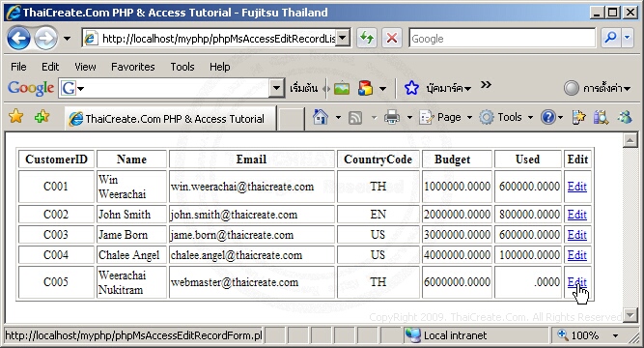
Task: Expand the Google toolbar overflow chevron
Action: tap(486, 85)
